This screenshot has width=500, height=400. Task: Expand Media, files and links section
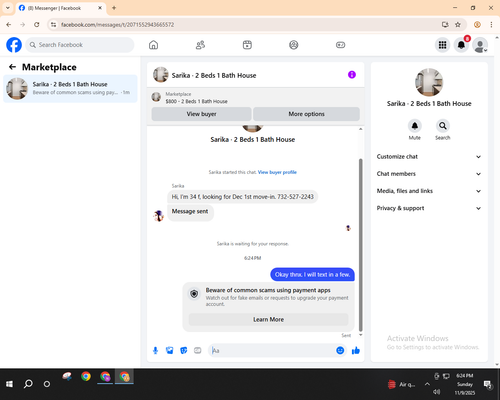pos(429,191)
